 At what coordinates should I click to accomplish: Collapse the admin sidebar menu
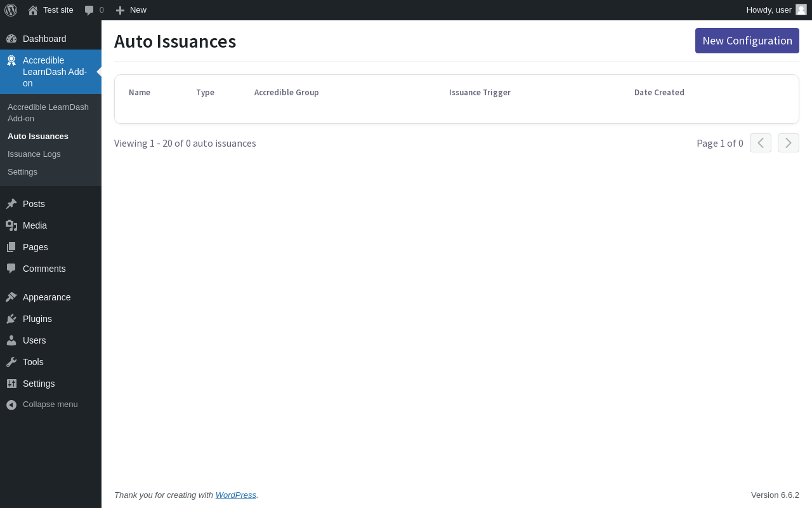point(51,404)
